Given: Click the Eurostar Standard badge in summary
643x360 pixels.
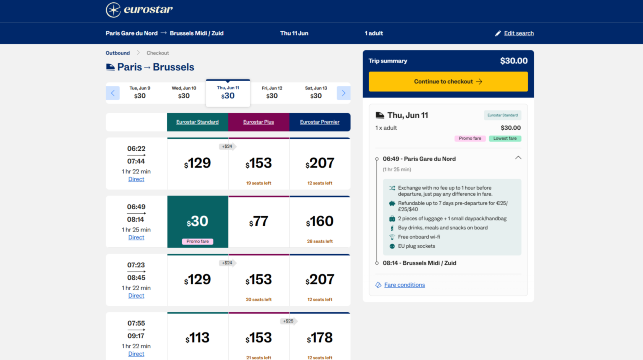Looking at the screenshot, I should [502, 116].
